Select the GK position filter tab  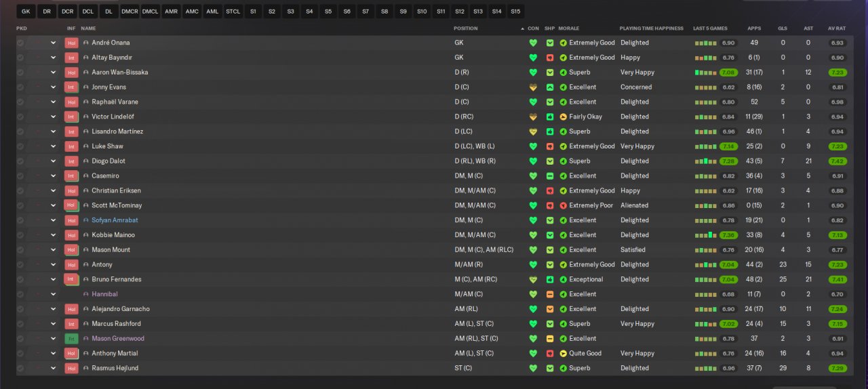click(x=26, y=12)
